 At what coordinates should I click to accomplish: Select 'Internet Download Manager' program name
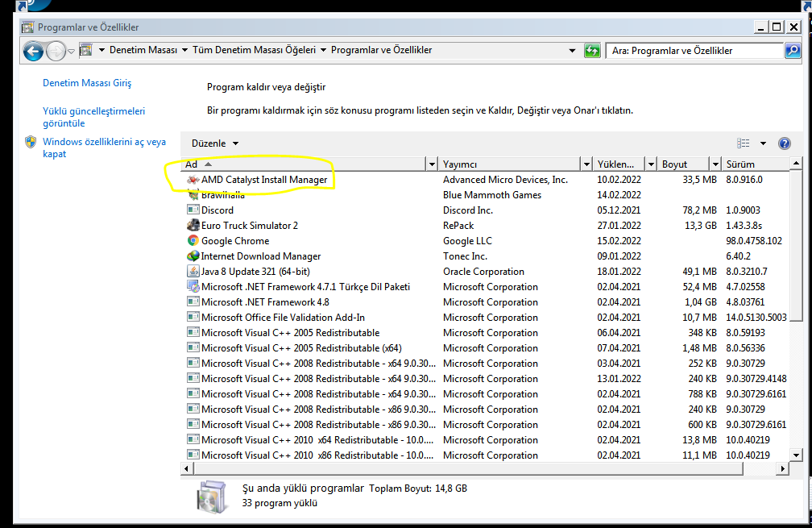pyautogui.click(x=261, y=256)
